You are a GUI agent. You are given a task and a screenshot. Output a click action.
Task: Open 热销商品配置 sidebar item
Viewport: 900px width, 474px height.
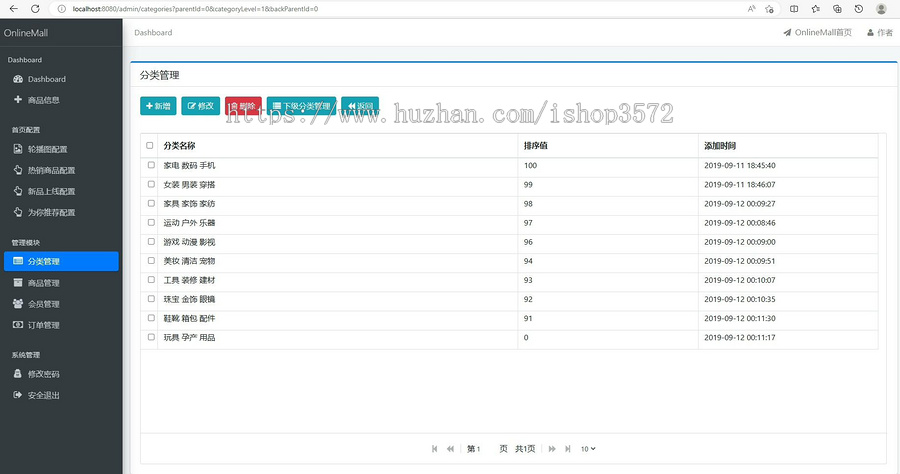click(x=61, y=170)
